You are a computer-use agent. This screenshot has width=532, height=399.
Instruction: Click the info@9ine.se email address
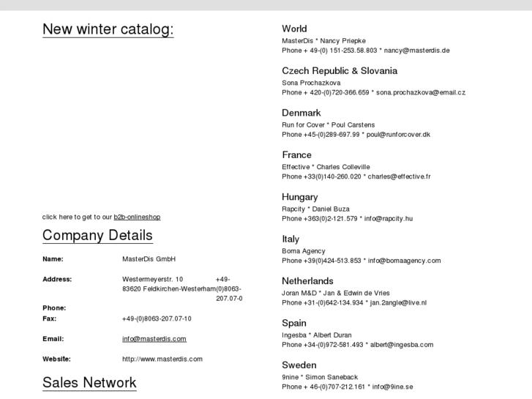point(392,387)
